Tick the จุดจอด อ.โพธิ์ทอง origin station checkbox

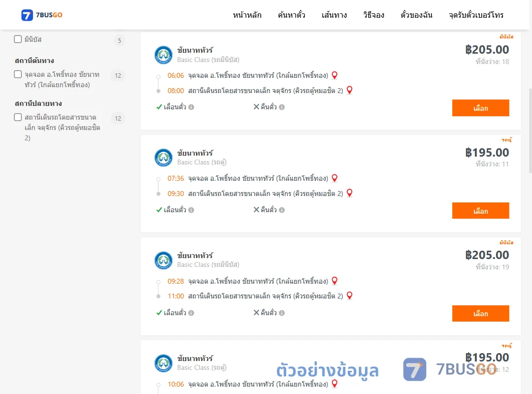(x=18, y=74)
